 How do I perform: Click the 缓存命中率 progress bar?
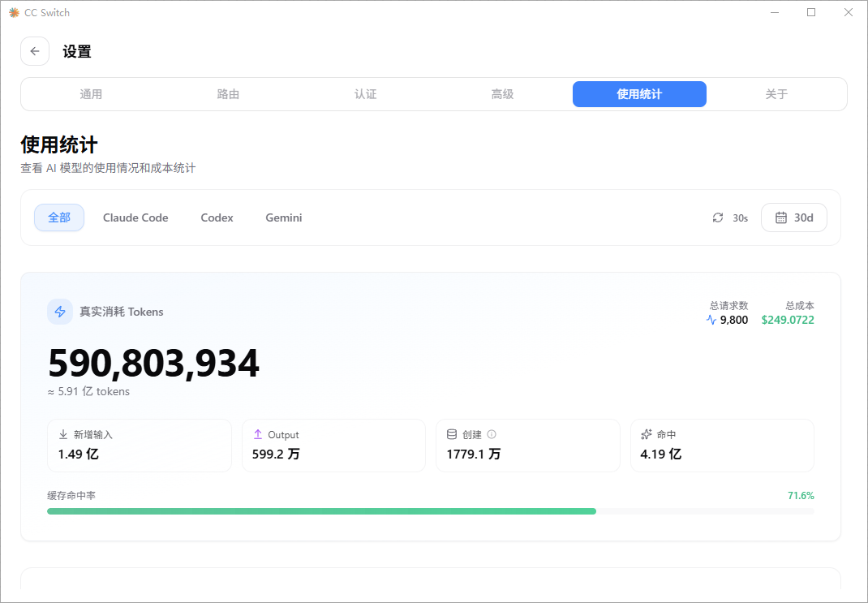pyautogui.click(x=431, y=511)
